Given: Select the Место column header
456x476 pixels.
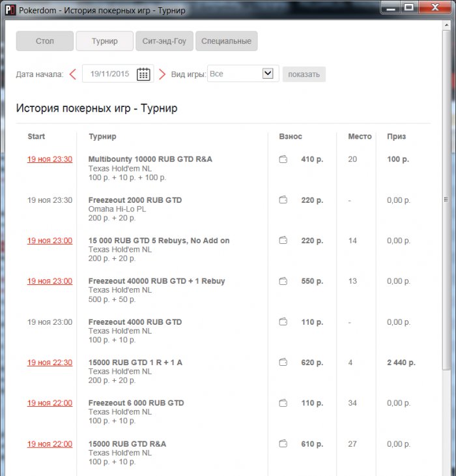Looking at the screenshot, I should click(x=360, y=136).
